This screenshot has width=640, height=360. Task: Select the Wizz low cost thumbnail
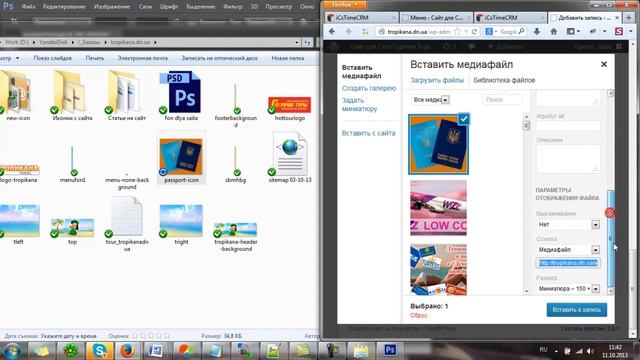[x=438, y=208]
